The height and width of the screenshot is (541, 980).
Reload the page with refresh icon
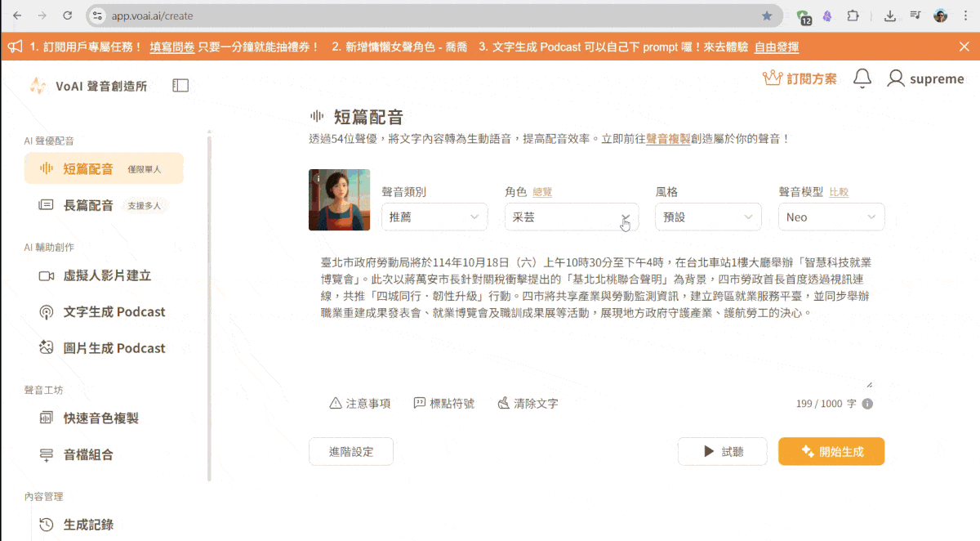67,16
